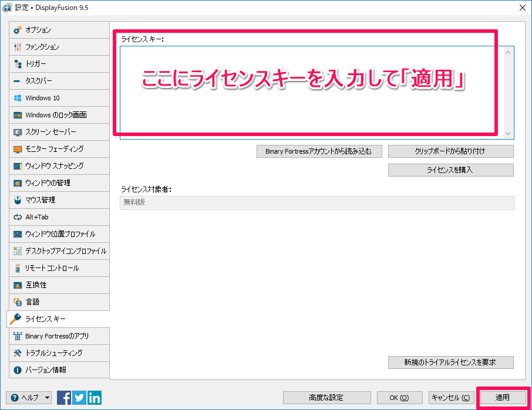Click the バージョン情報 info icon
Image resolution: width=532 pixels, height=410 pixels.
click(x=18, y=370)
